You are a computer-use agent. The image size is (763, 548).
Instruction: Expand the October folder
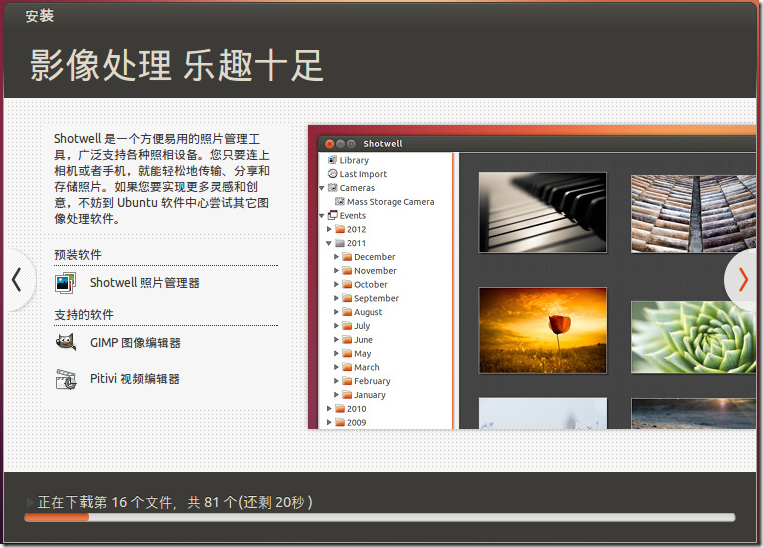coord(336,284)
